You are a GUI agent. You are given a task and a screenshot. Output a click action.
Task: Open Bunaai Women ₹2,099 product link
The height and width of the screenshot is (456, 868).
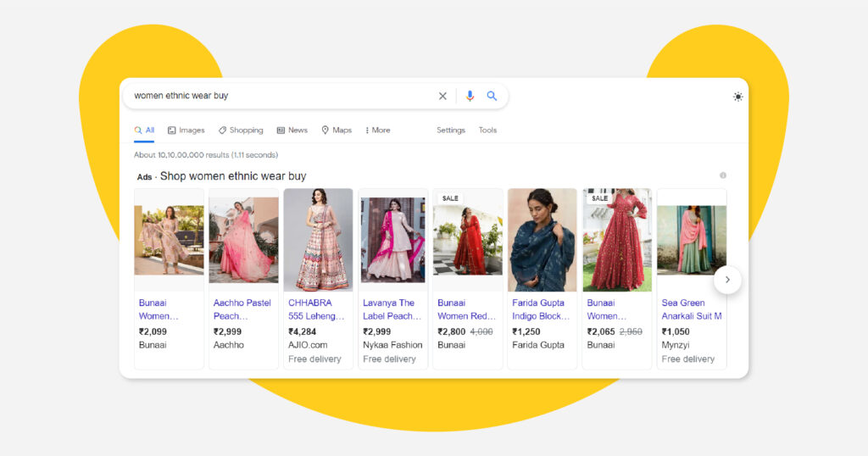click(159, 309)
